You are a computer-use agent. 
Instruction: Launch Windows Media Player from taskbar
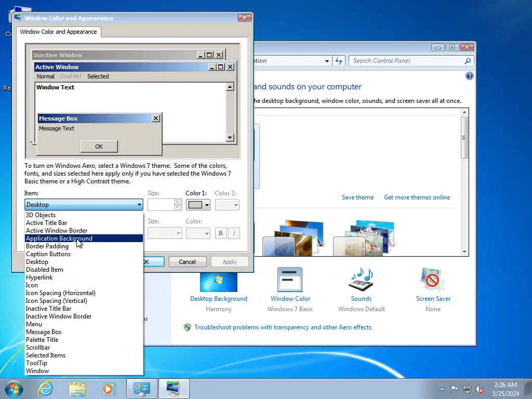click(108, 389)
